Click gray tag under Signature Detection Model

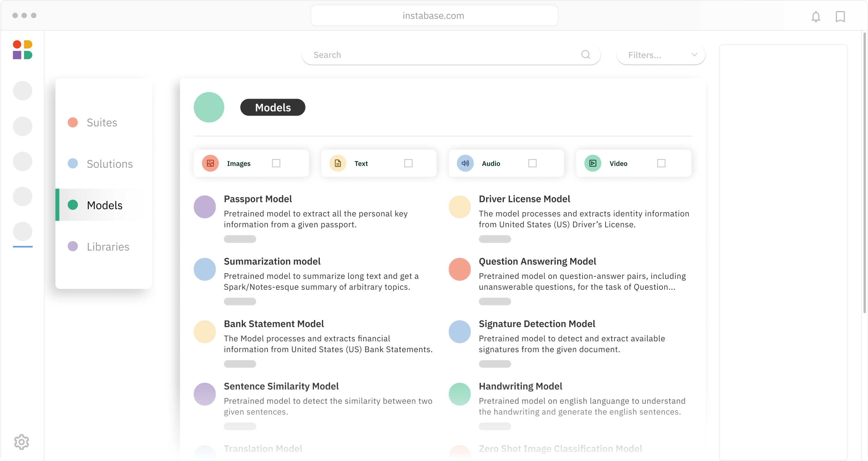(495, 364)
